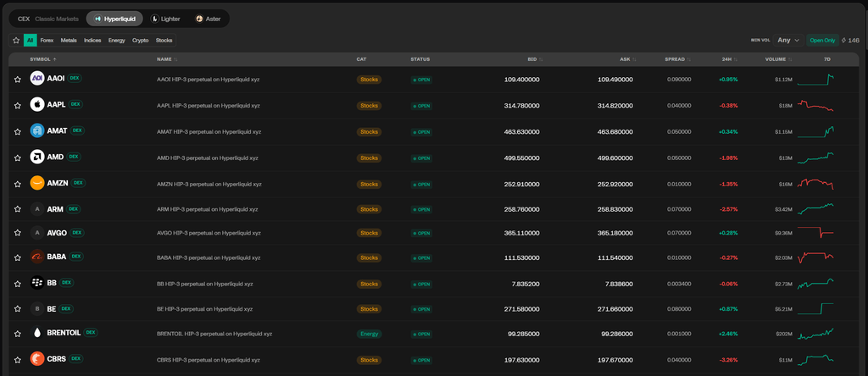Sort by the 24H column header
Screen dimensions: 868x376
pyautogui.click(x=731, y=59)
